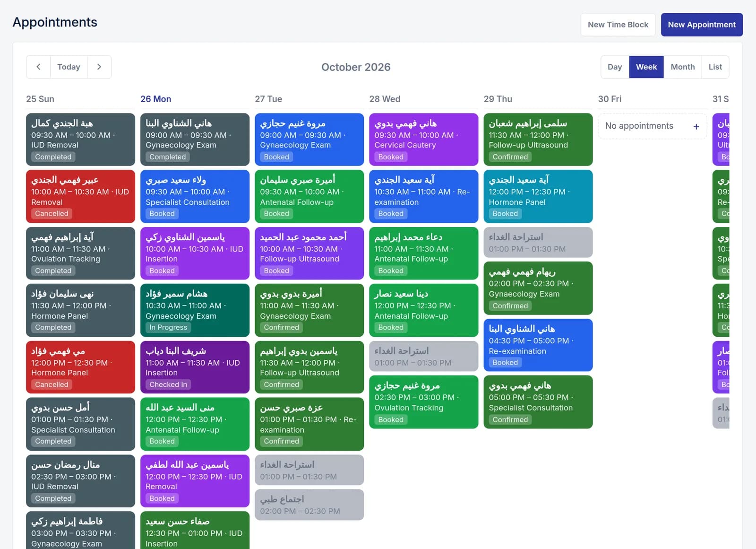Open Wednesday 02:30 PM Ovulation Tracking appointment
The width and height of the screenshot is (756, 549).
coord(423,402)
